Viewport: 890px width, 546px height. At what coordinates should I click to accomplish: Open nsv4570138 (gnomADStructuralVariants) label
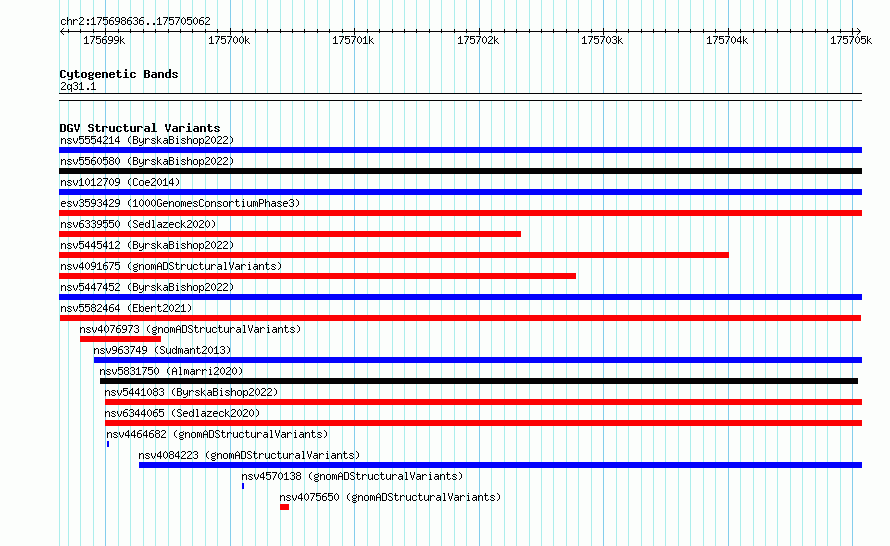(352, 476)
